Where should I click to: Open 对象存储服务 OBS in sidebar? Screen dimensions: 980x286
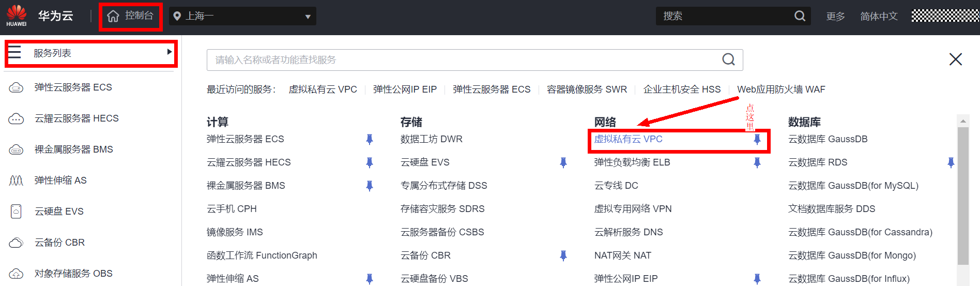(73, 274)
